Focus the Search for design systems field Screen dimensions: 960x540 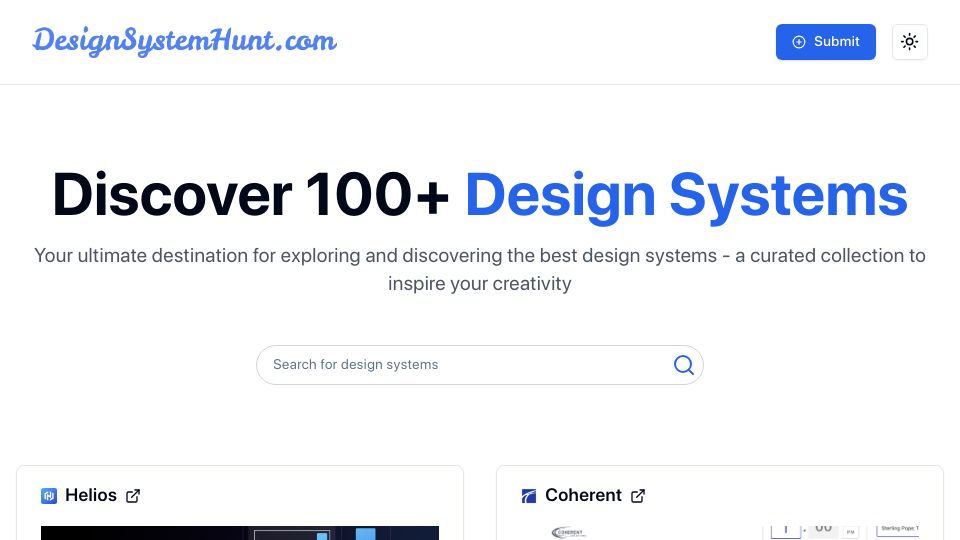click(x=479, y=365)
